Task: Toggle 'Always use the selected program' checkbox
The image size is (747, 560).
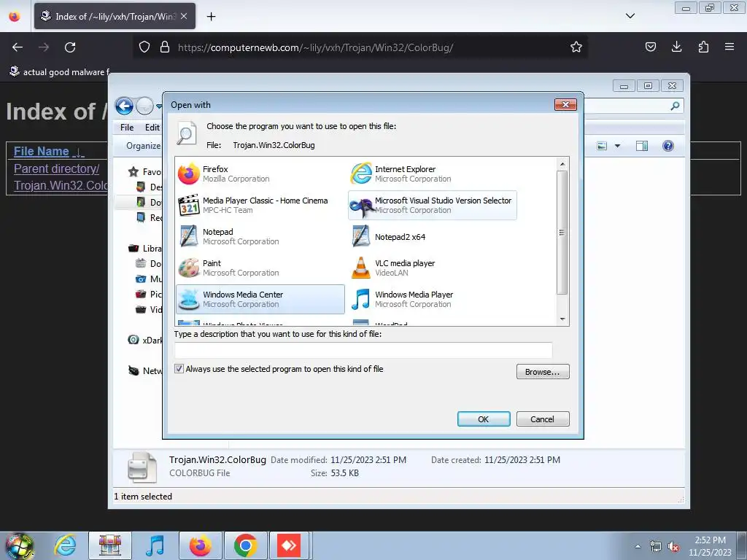Action: [179, 368]
